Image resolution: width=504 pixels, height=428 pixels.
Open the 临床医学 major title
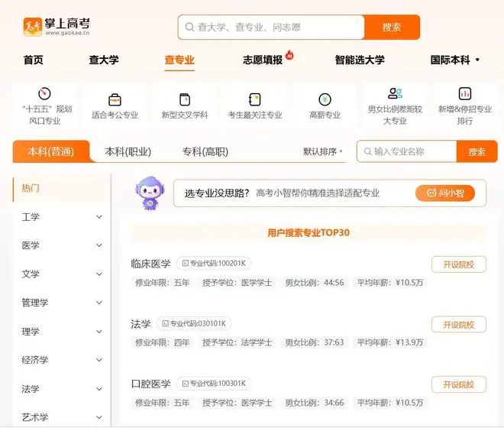(x=150, y=264)
